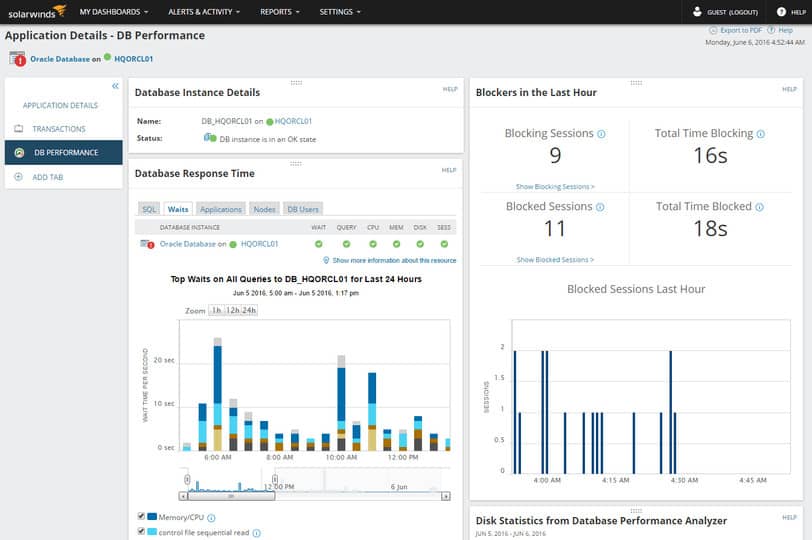The width and height of the screenshot is (812, 540).
Task: Click the Help question mark icon in top bar
Action: tap(781, 11)
